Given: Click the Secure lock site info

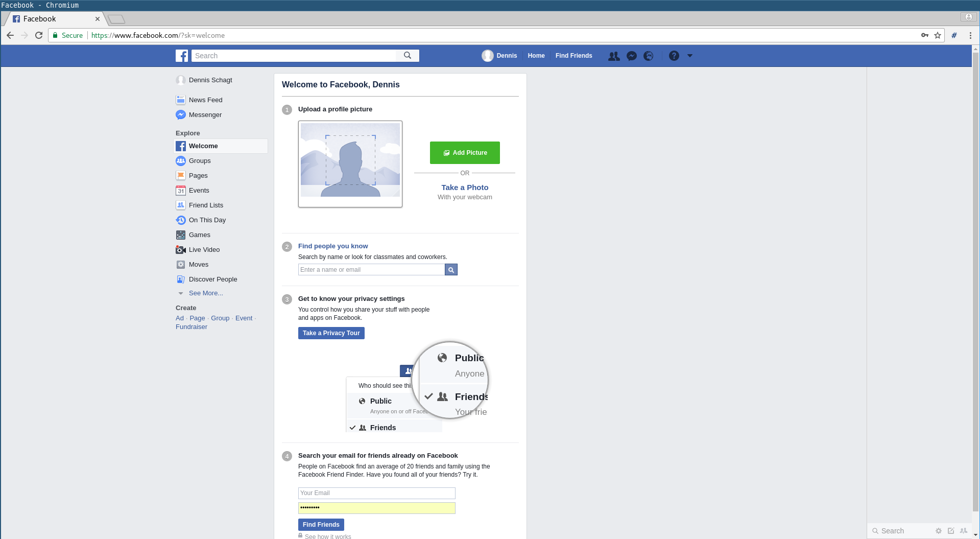Looking at the screenshot, I should (x=68, y=35).
